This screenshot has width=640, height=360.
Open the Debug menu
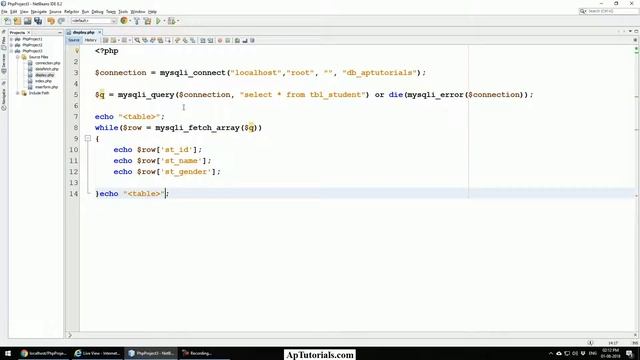coord(97,12)
